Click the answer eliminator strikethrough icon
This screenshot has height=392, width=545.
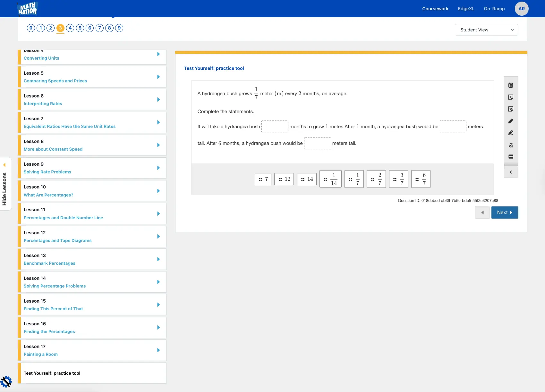(x=511, y=145)
